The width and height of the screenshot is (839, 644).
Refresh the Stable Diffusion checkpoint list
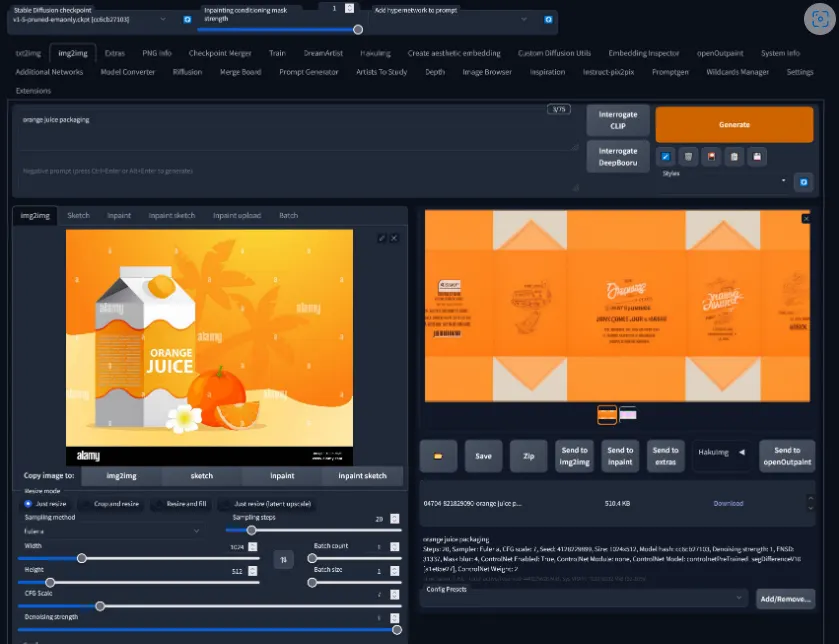pyautogui.click(x=187, y=19)
